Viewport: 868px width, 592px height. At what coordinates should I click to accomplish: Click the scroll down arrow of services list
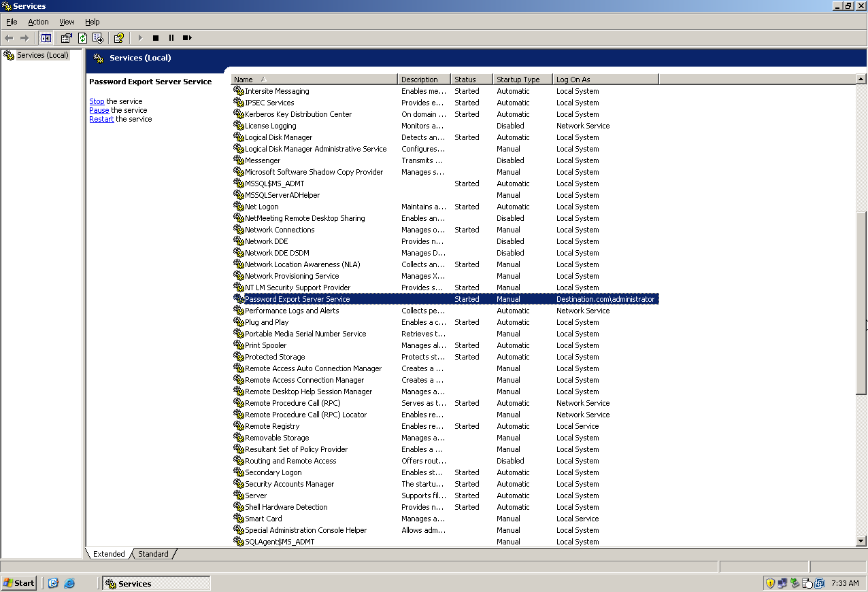tap(861, 541)
